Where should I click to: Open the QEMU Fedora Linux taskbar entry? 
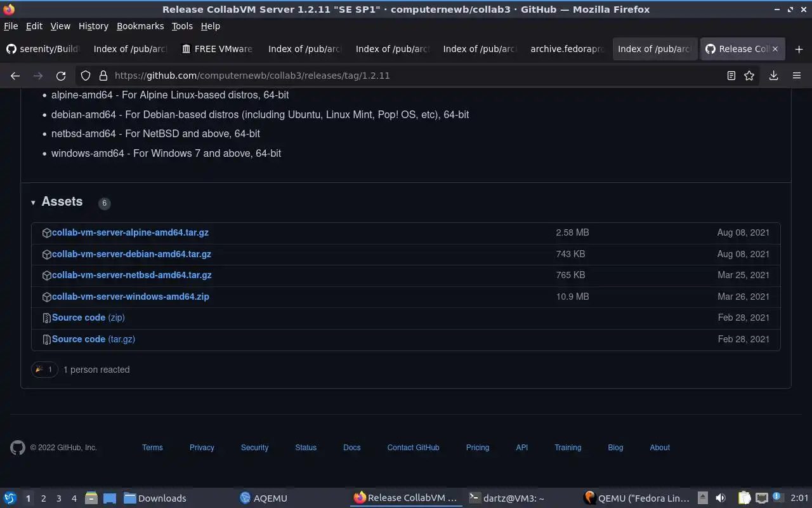[637, 498]
